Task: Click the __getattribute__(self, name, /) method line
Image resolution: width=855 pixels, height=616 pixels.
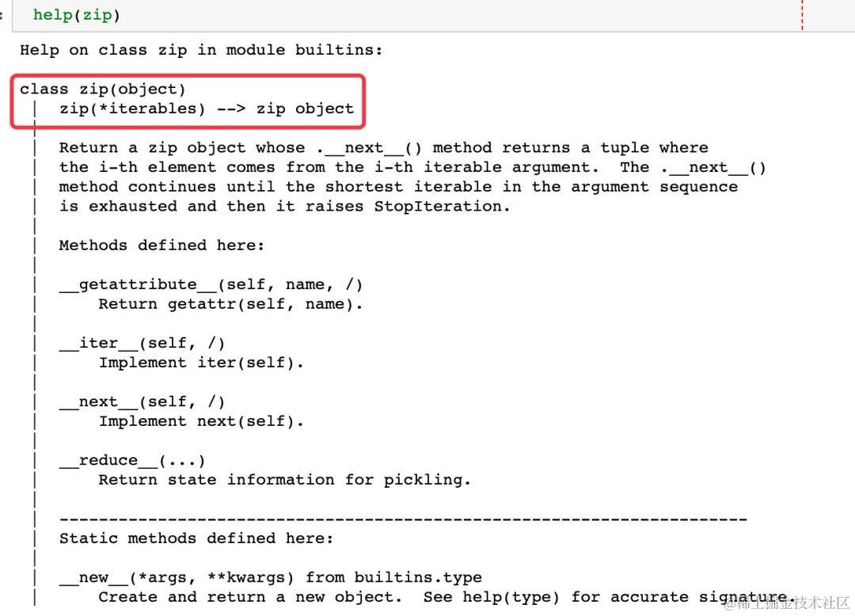Action: [x=211, y=284]
